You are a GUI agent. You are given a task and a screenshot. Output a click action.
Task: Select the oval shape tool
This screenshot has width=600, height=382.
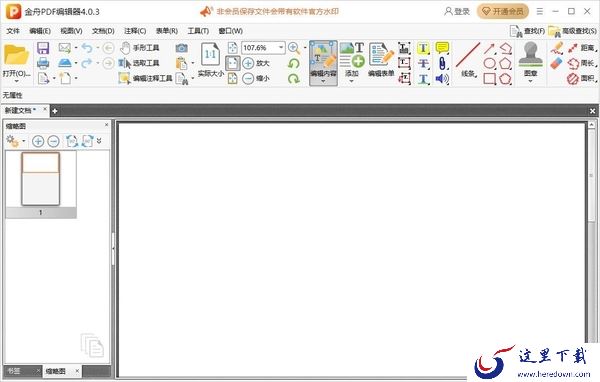click(x=489, y=64)
